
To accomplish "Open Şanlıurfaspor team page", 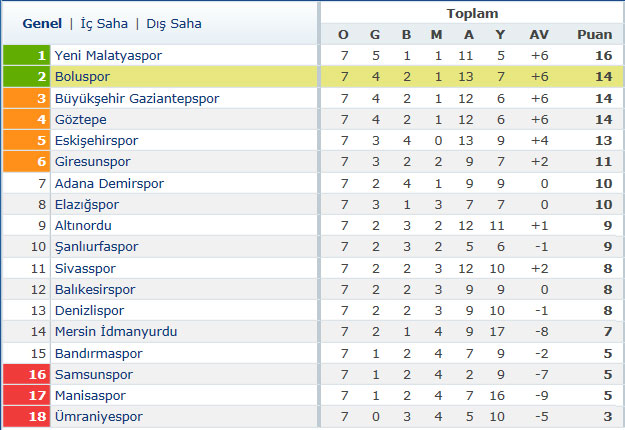I will pos(96,247).
